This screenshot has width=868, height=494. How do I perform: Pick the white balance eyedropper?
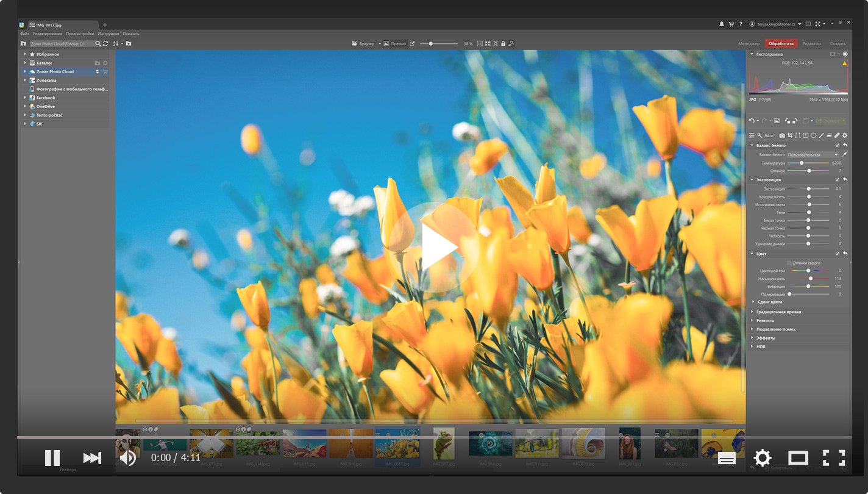tap(844, 155)
